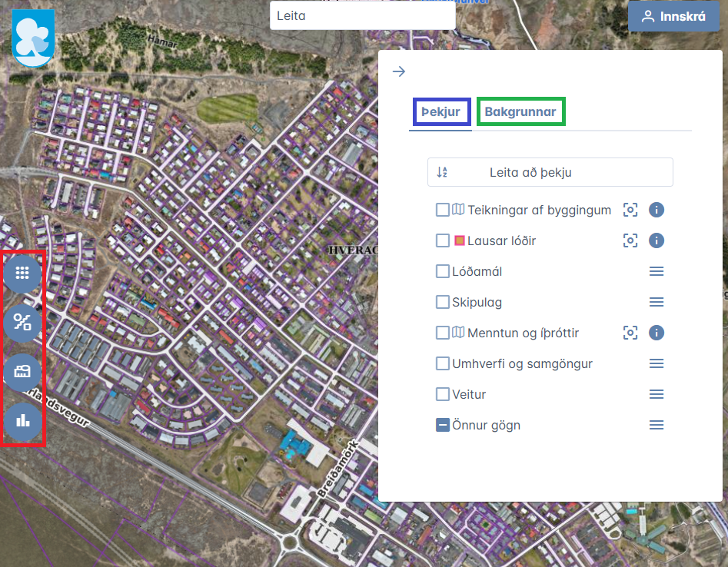Select the measurement tools round button
The image size is (728, 567).
tap(22, 323)
